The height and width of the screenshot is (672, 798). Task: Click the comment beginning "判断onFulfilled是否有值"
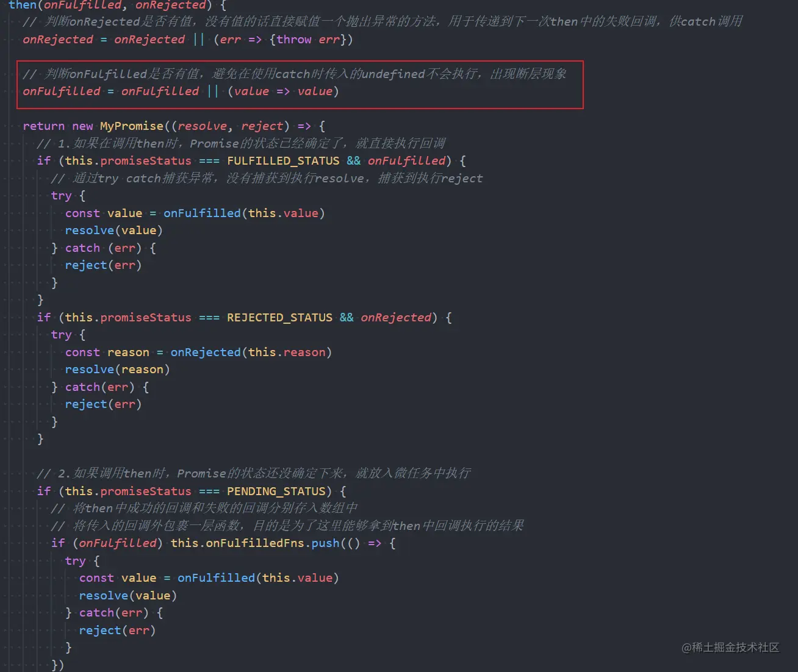pos(295,74)
